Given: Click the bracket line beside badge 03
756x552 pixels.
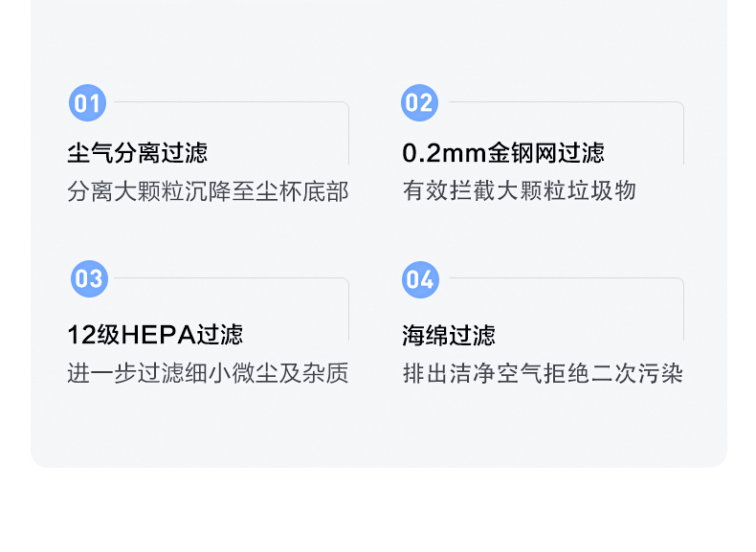Looking at the screenshot, I should coord(230,278).
